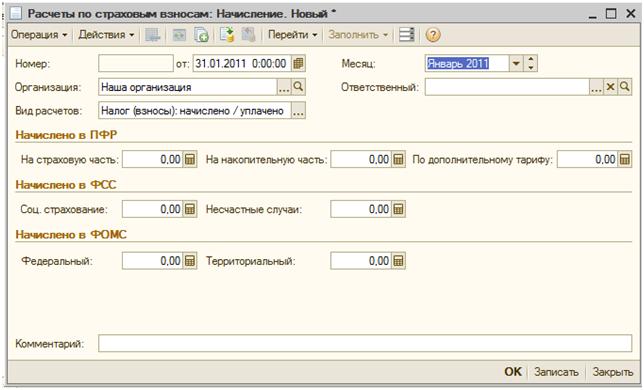Click the greyed refresh icon in the toolbar

click(179, 35)
